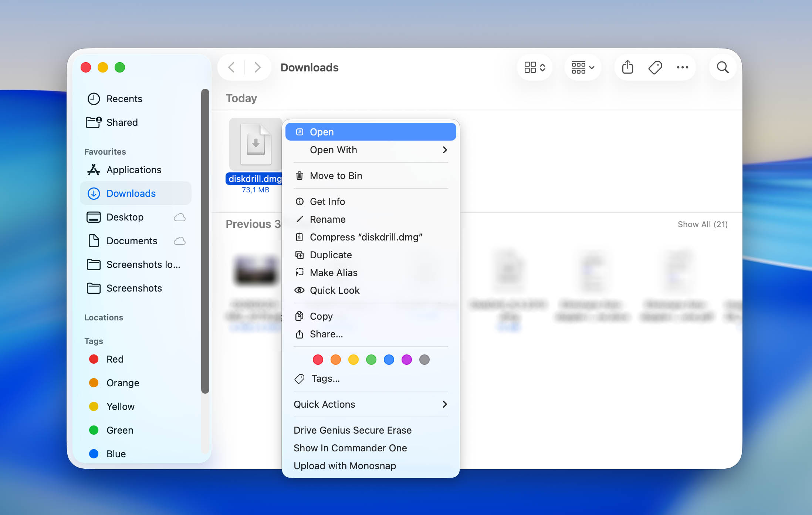Apply the red tag color dot
The image size is (812, 515).
[x=318, y=360]
